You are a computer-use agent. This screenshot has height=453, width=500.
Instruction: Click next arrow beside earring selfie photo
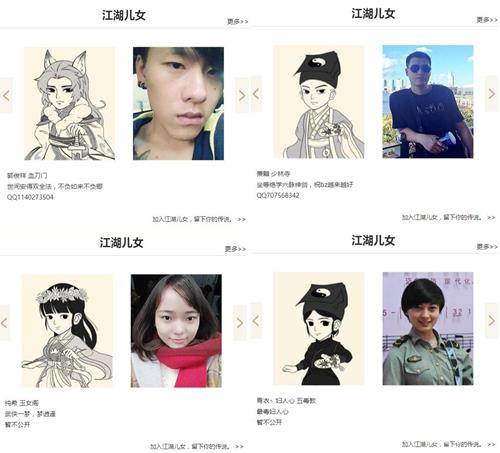[242, 95]
